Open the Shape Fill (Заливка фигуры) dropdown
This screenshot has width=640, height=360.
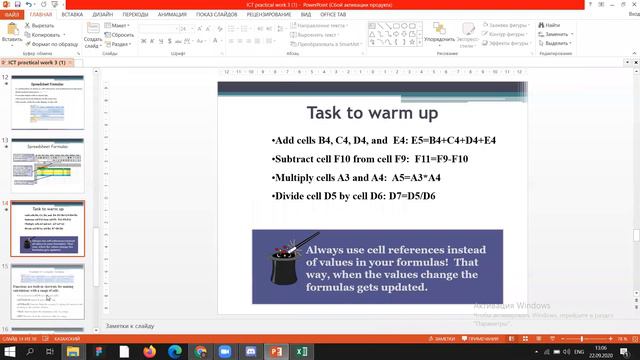[x=506, y=25]
